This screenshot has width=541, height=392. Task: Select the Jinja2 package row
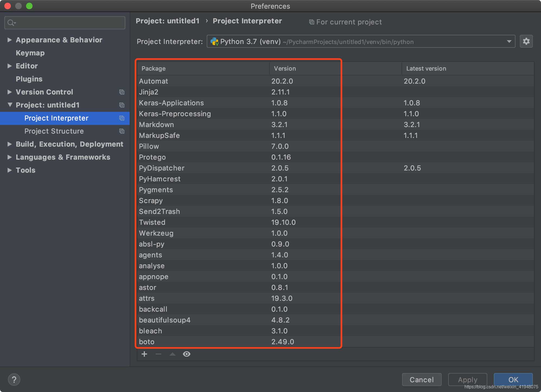pyautogui.click(x=336, y=92)
